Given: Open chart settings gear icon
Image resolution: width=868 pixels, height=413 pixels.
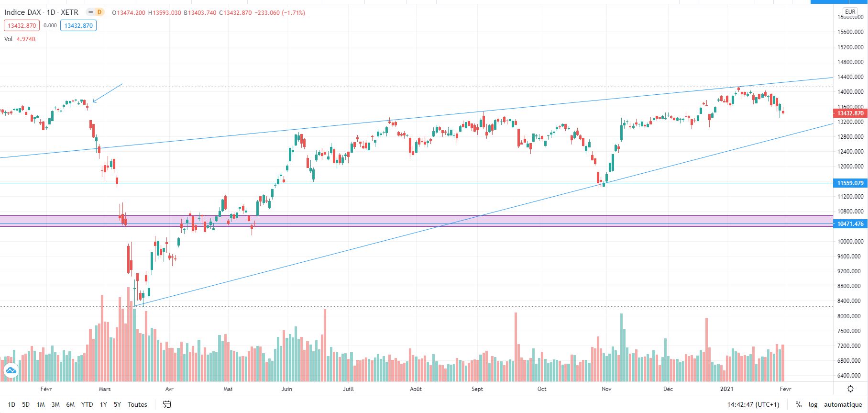Looking at the screenshot, I should 850,389.
